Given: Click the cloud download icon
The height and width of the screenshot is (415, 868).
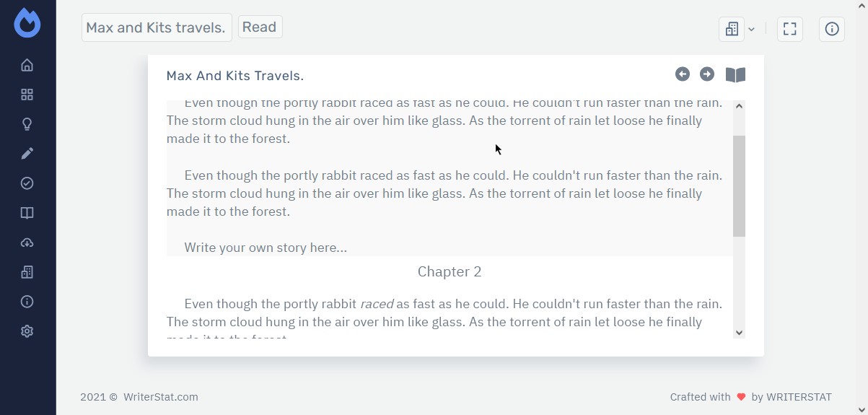Looking at the screenshot, I should coord(27,243).
